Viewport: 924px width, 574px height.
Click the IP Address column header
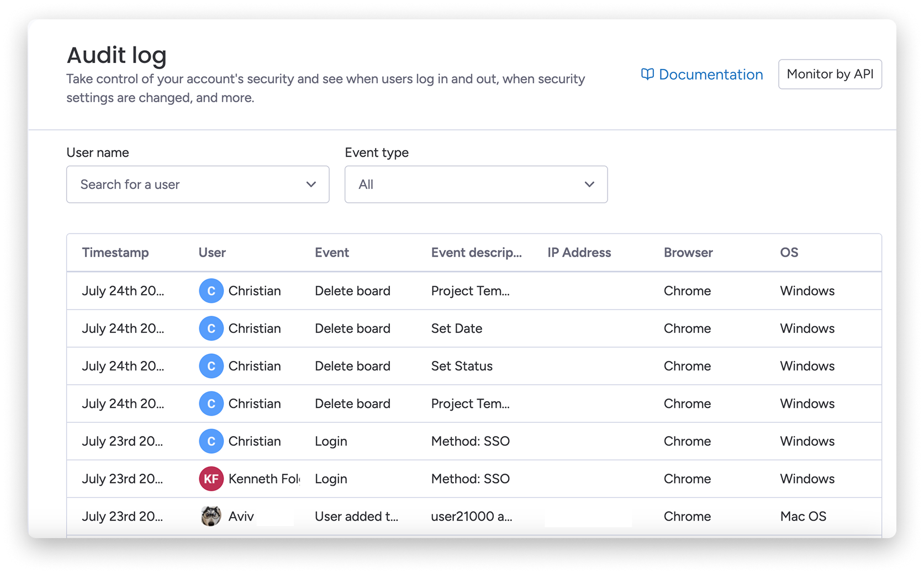579,253
